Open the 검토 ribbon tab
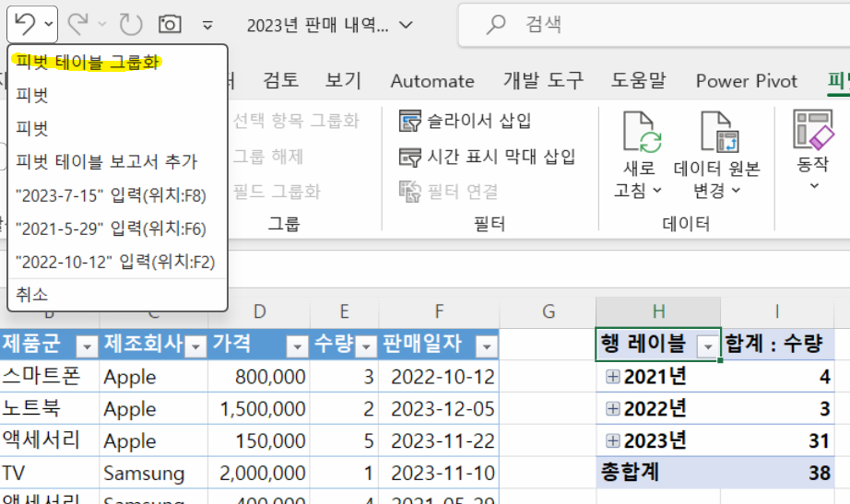 coord(280,80)
